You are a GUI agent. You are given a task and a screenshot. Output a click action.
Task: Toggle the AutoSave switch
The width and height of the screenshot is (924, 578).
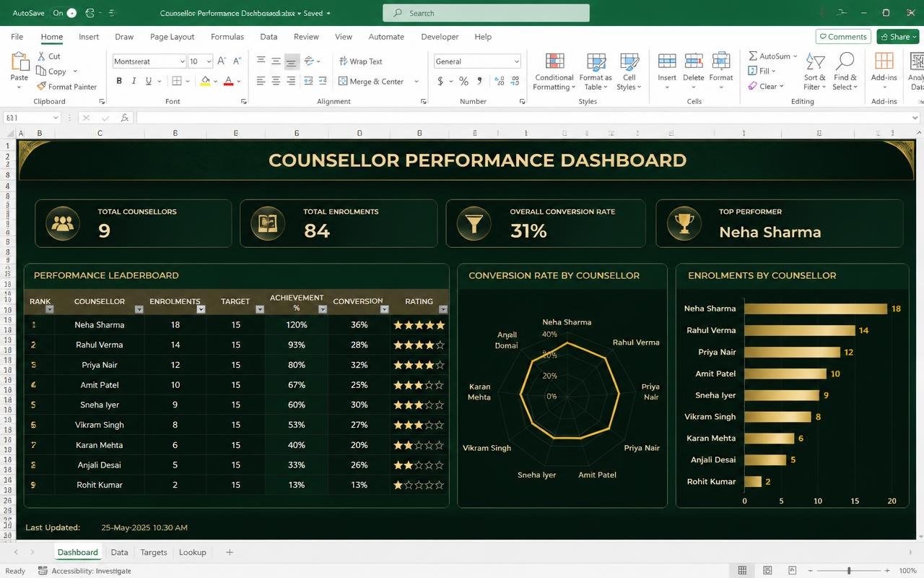pos(65,13)
